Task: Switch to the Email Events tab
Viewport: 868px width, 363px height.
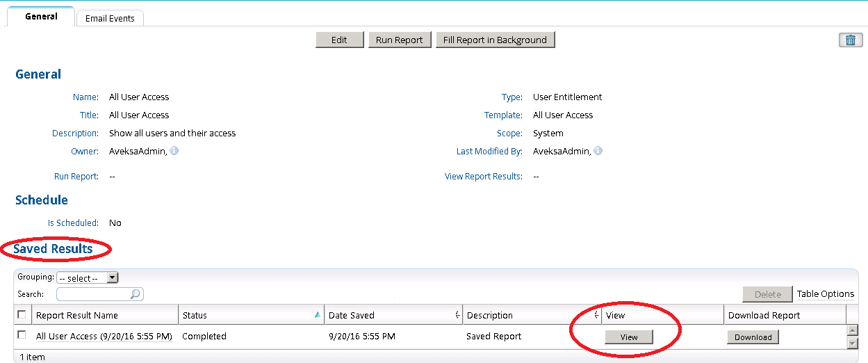Action: coord(110,18)
